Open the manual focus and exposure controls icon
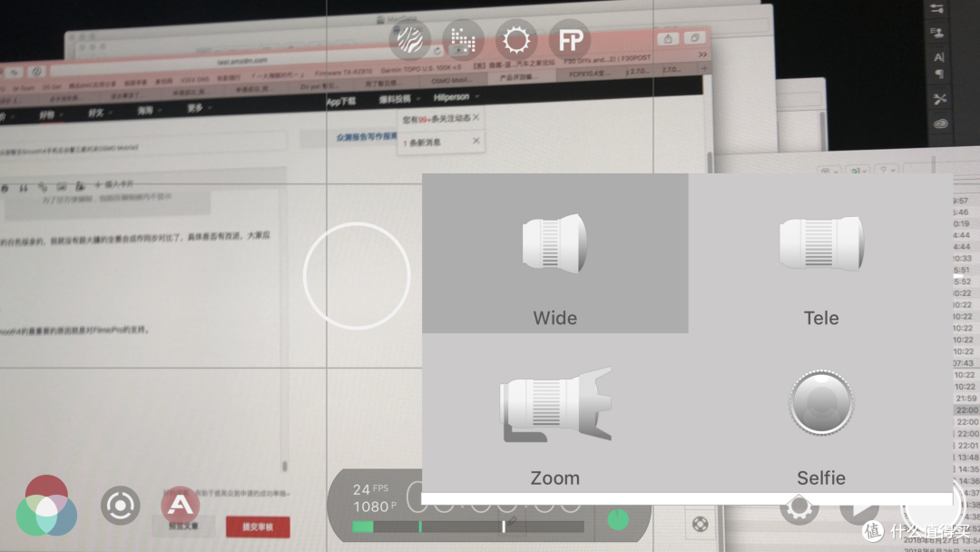This screenshot has height=552, width=980. click(120, 505)
